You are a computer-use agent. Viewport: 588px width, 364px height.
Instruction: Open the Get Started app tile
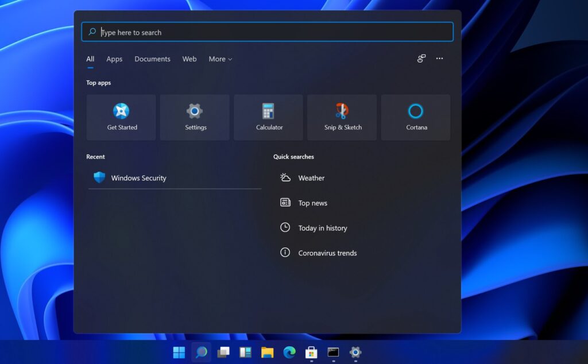click(x=121, y=117)
